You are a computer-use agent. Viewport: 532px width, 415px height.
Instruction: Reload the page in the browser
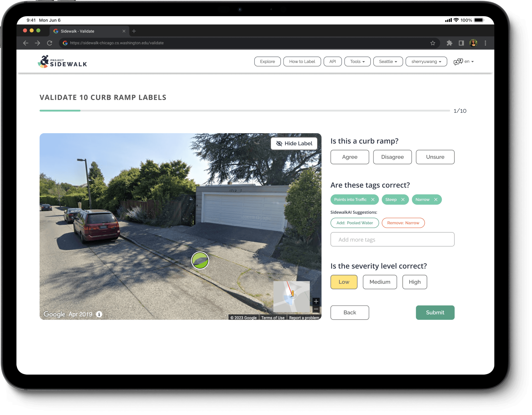(x=50, y=43)
